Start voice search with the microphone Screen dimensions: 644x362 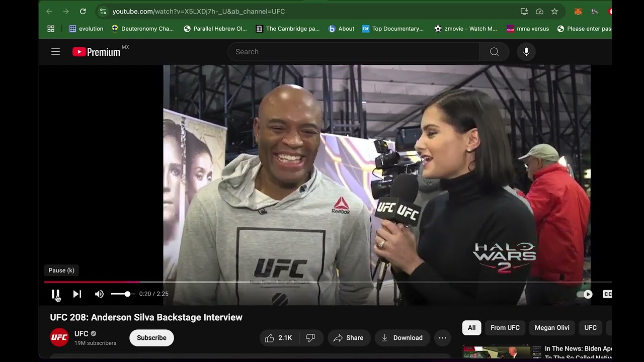526,52
